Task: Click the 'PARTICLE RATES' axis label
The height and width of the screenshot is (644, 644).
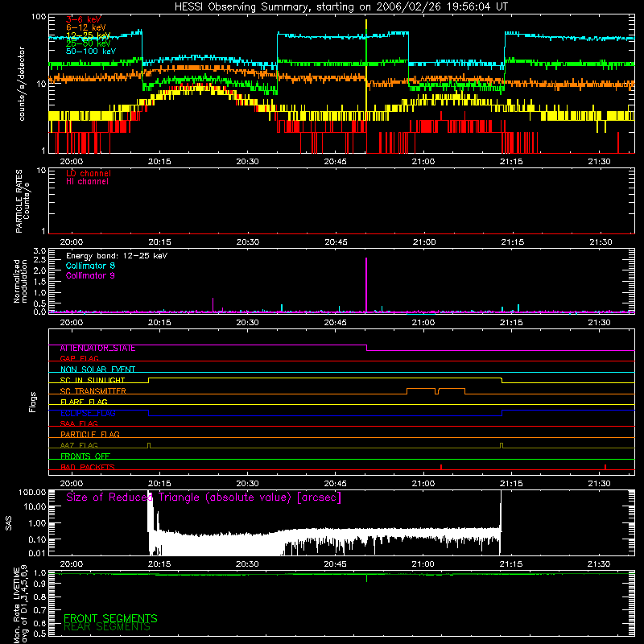Action: pos(19,201)
